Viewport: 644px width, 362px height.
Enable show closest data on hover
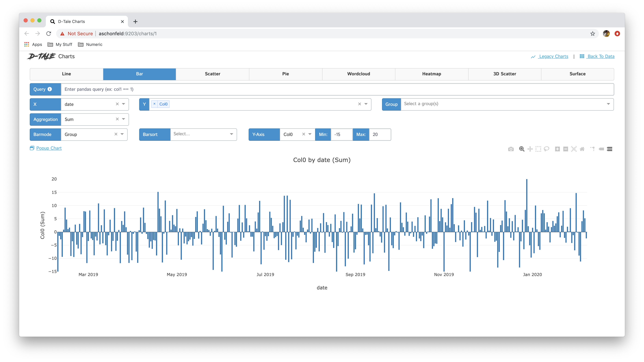(601, 149)
